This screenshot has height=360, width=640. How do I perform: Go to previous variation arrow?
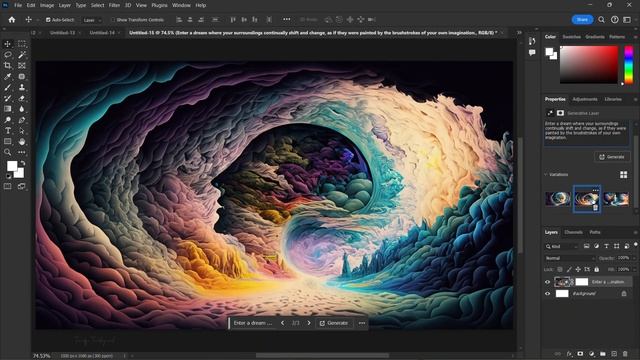pyautogui.click(x=282, y=323)
